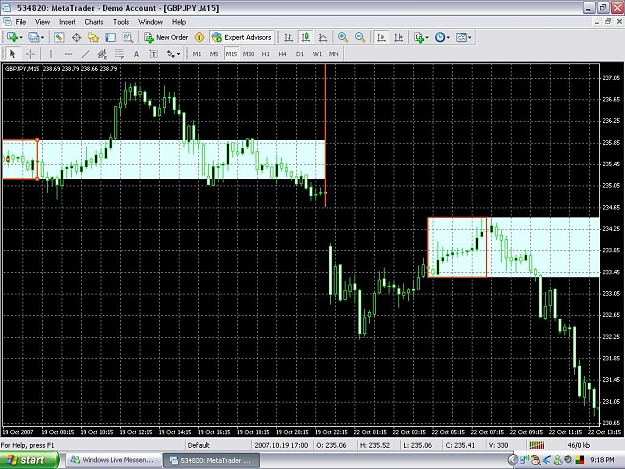Expand the Profiles dropdown arrow
This screenshot has height=469, width=625.
tap(42, 37)
